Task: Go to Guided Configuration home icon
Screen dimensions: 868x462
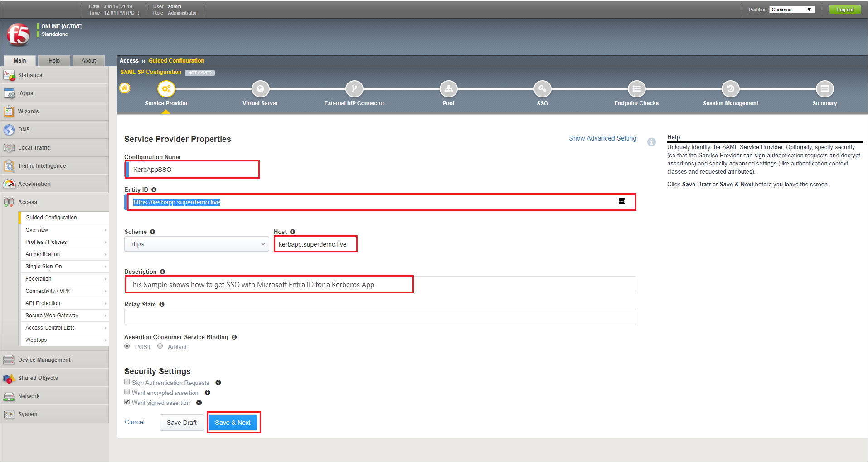Action: 125,88
